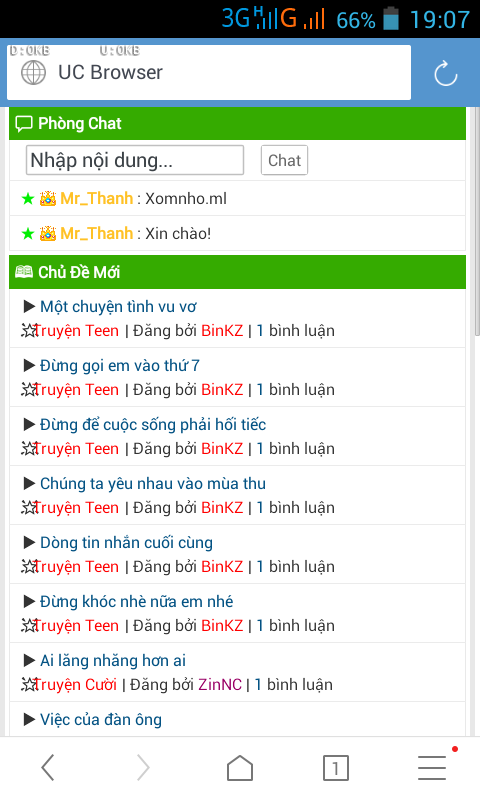Open the UC Browser address bar
This screenshot has height=800, width=480.
209,72
